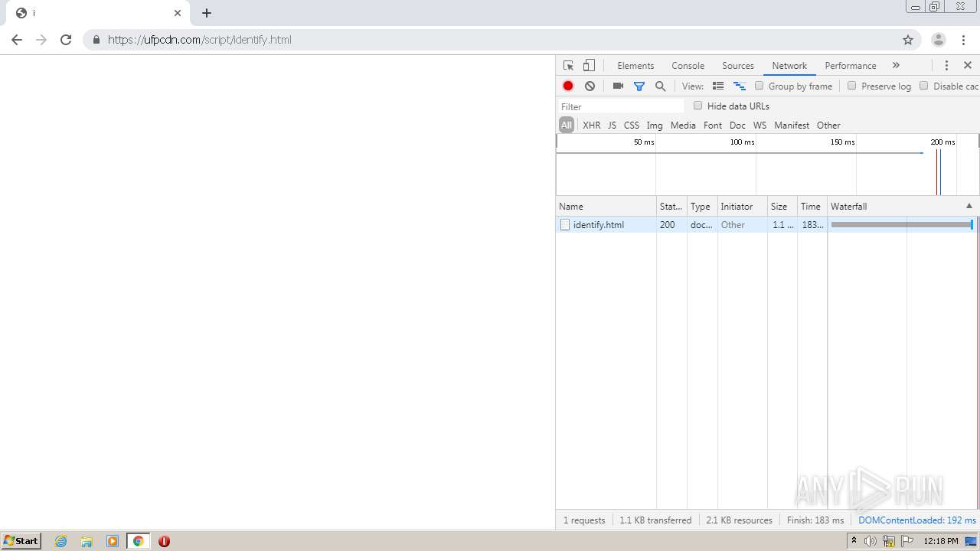The height and width of the screenshot is (551, 980).
Task: Filter requests by JS
Action: [x=612, y=125]
